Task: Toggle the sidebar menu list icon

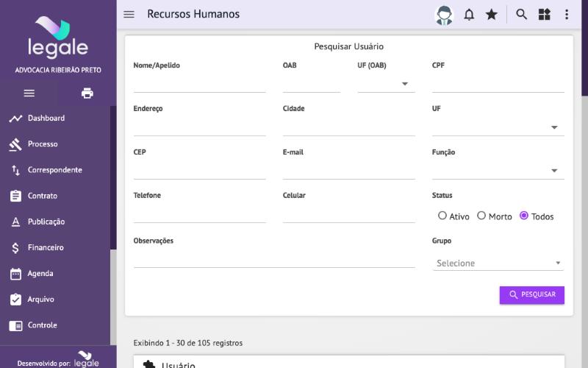Action: coord(29,93)
